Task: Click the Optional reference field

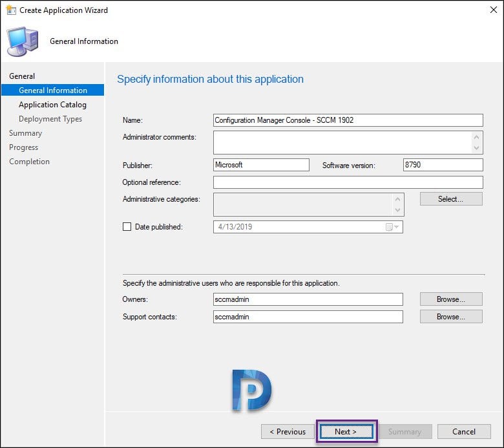Action: click(348, 182)
